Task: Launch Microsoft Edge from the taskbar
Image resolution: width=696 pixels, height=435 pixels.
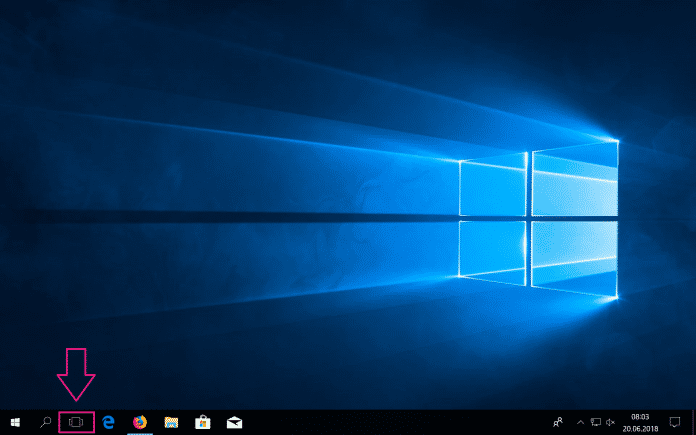Action: pyautogui.click(x=108, y=422)
